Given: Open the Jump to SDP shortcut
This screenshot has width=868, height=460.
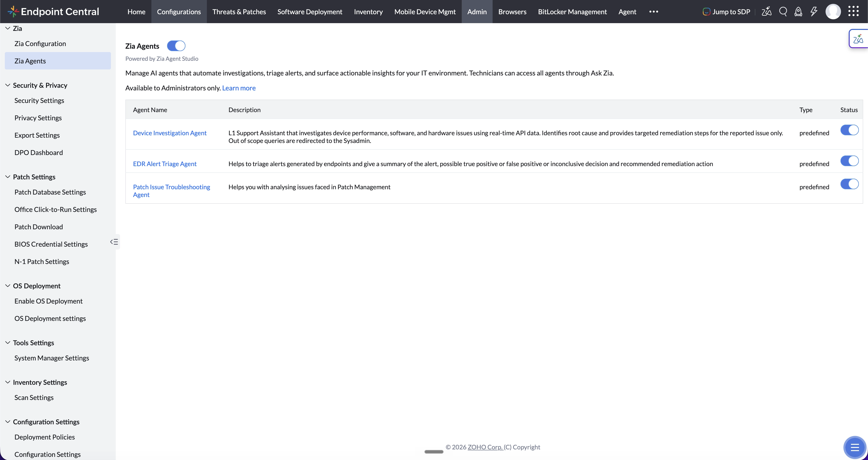Looking at the screenshot, I should 726,12.
